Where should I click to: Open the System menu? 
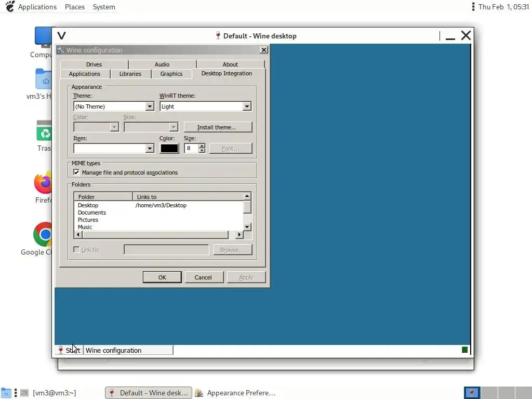(x=104, y=7)
